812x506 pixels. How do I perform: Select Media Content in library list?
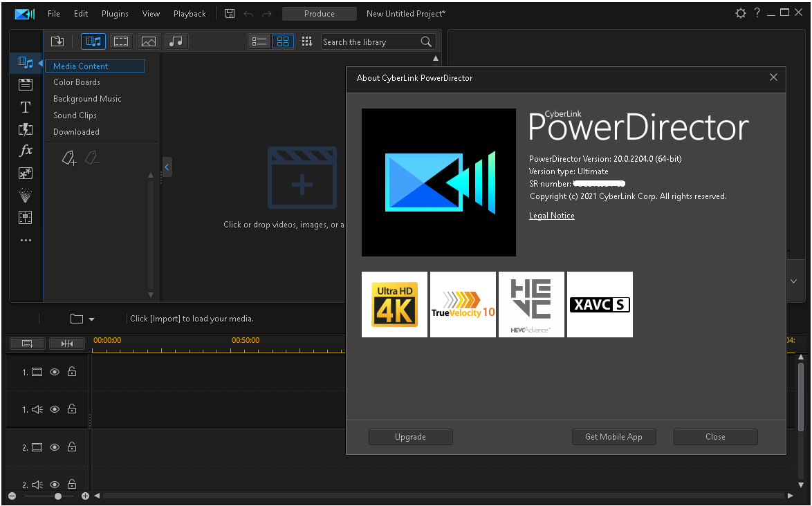[x=95, y=66]
